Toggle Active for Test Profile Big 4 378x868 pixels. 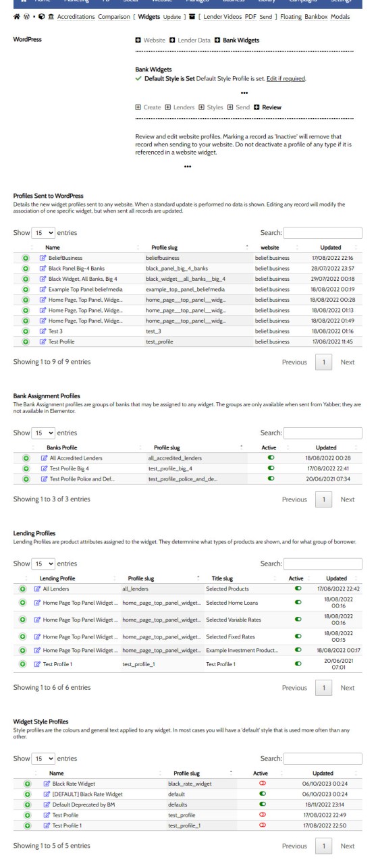point(271,467)
